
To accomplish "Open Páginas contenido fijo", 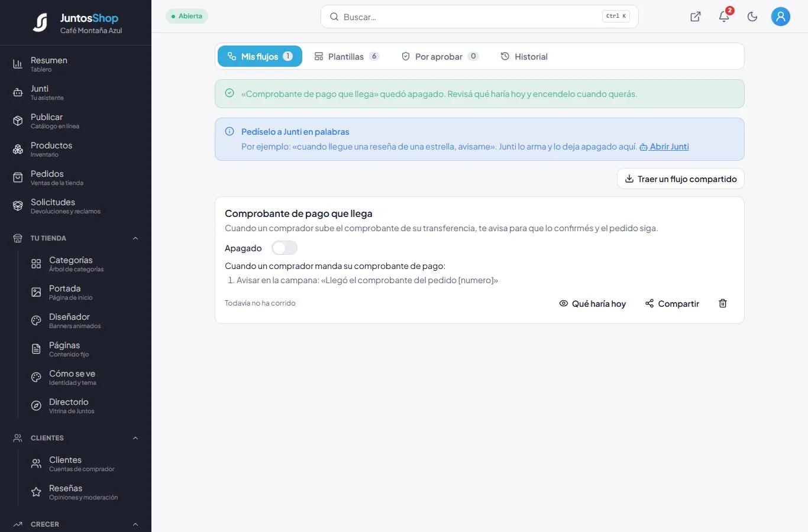I will click(85, 349).
